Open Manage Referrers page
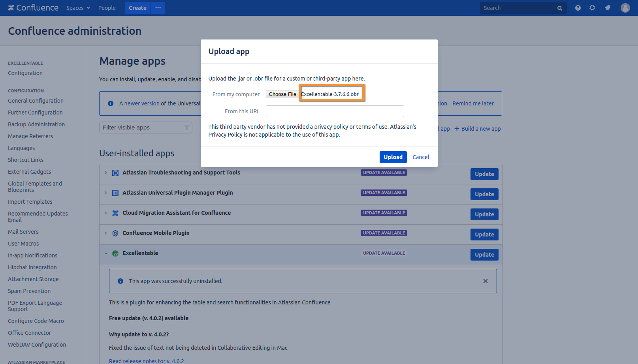This screenshot has width=638, height=364. point(30,136)
